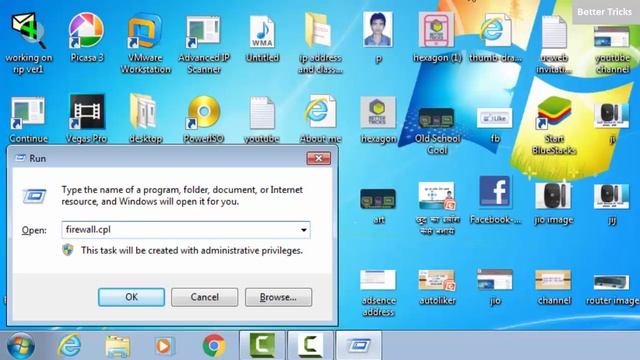Select the About me HTML file
Screen dimensions: 640x360
coord(320,119)
